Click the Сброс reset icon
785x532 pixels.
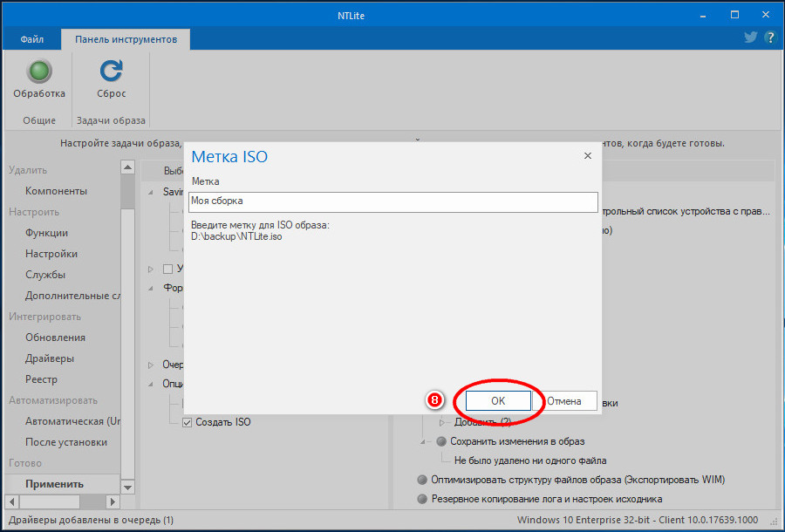point(111,71)
